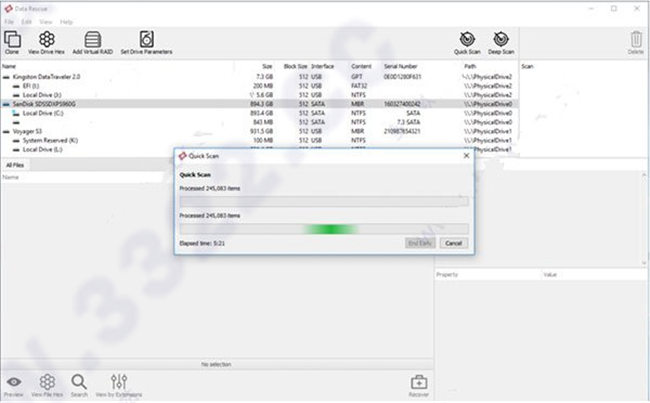650x403 pixels.
Task: Click the Cancel button in Quick Scan
Action: 454,243
